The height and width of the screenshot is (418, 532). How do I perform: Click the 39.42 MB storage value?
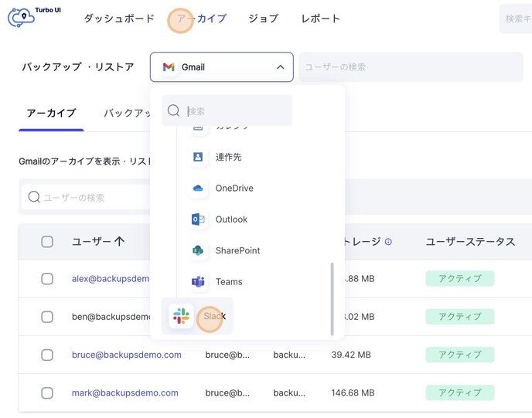tap(351, 355)
